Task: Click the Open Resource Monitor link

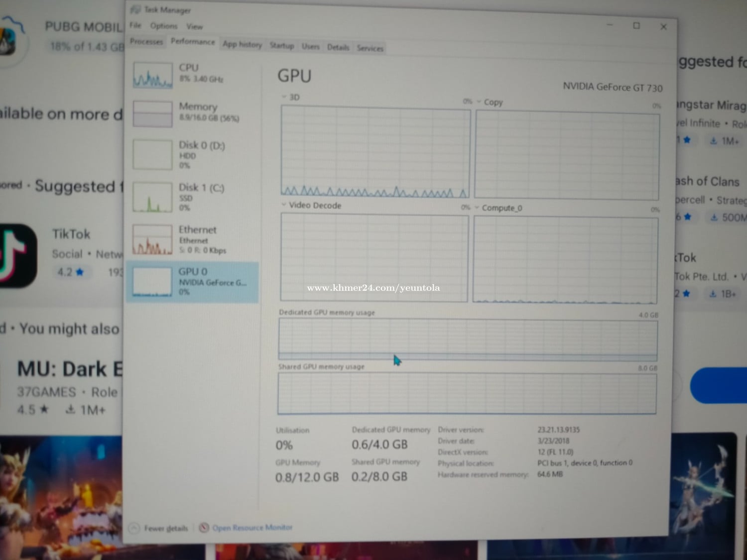Action: (x=252, y=528)
